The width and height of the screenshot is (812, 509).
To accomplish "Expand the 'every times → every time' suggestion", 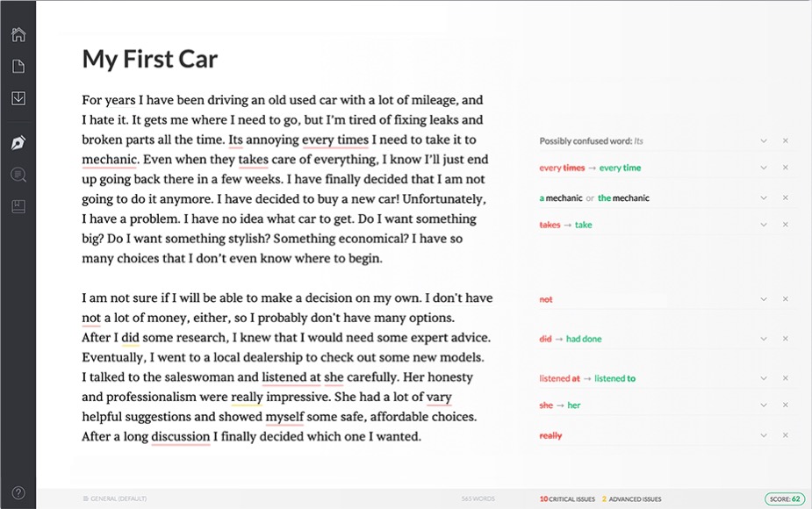I will (x=764, y=168).
